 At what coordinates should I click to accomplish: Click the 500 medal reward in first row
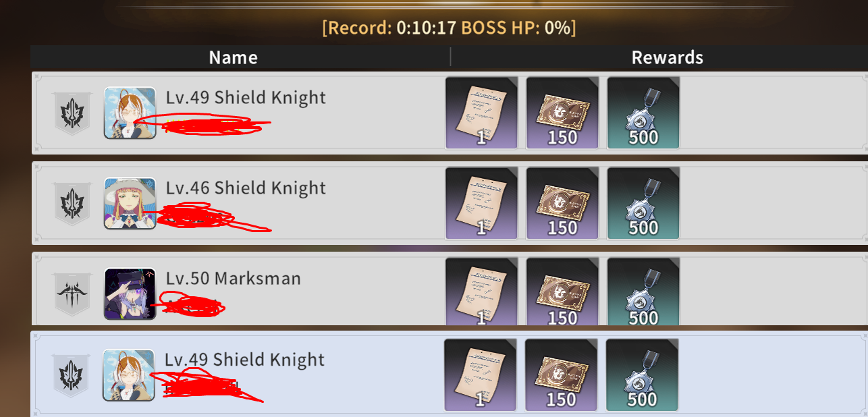[643, 113]
